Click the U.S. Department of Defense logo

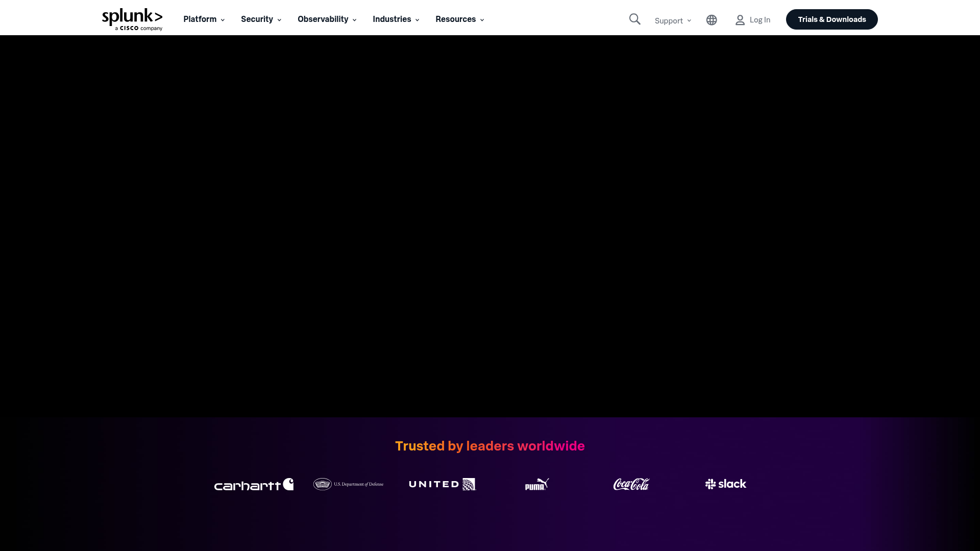pos(348,484)
